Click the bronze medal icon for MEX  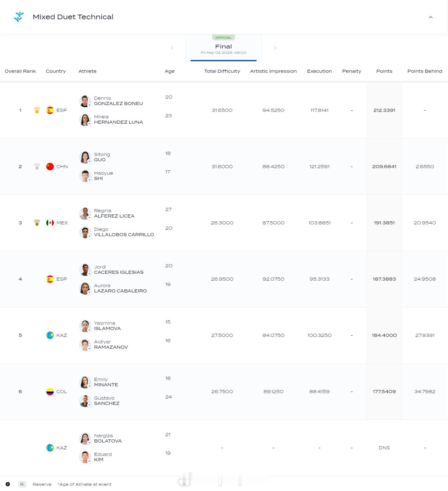coord(37,223)
